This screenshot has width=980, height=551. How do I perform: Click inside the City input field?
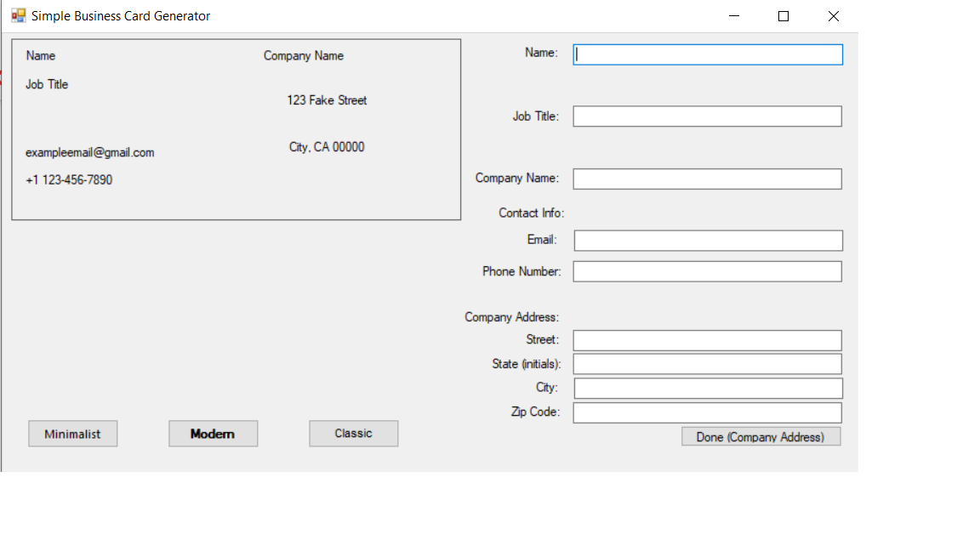[708, 388]
